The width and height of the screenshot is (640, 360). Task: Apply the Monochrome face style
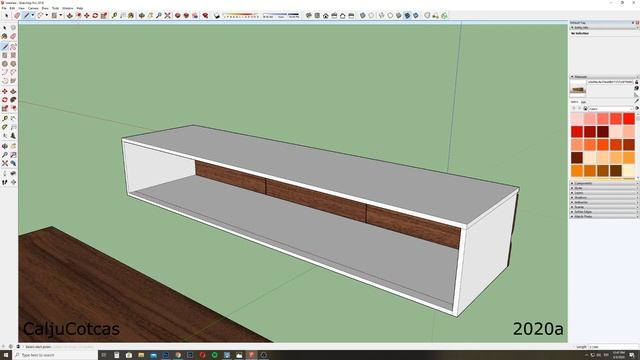pyautogui.click(x=416, y=16)
